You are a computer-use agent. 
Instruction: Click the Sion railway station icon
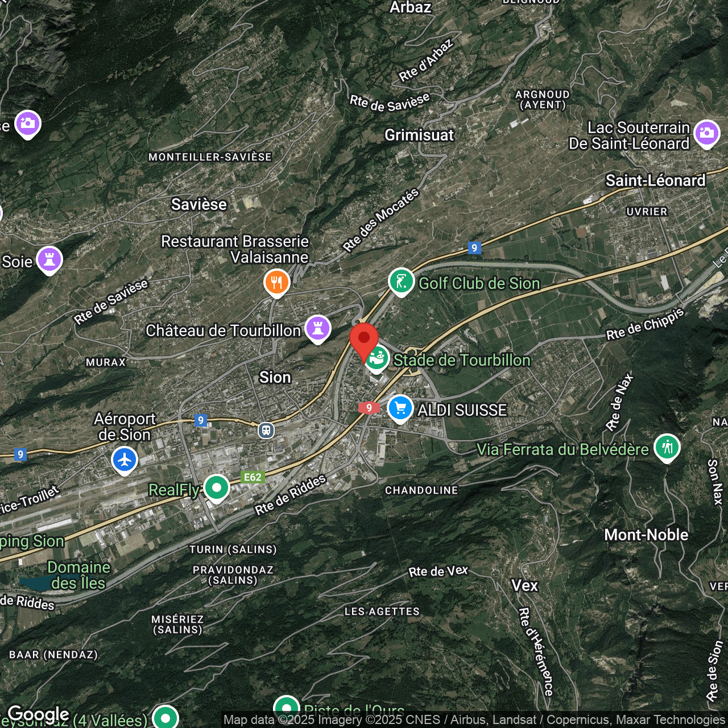(x=266, y=431)
